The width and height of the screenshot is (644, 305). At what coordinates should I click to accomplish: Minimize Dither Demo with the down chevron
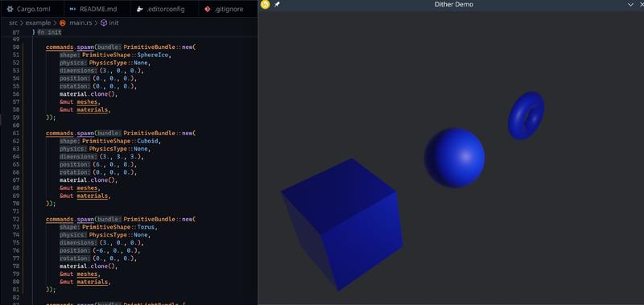coord(631,5)
